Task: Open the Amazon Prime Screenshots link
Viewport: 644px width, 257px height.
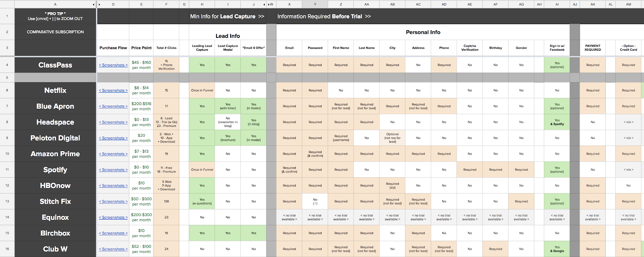Action: point(113,154)
